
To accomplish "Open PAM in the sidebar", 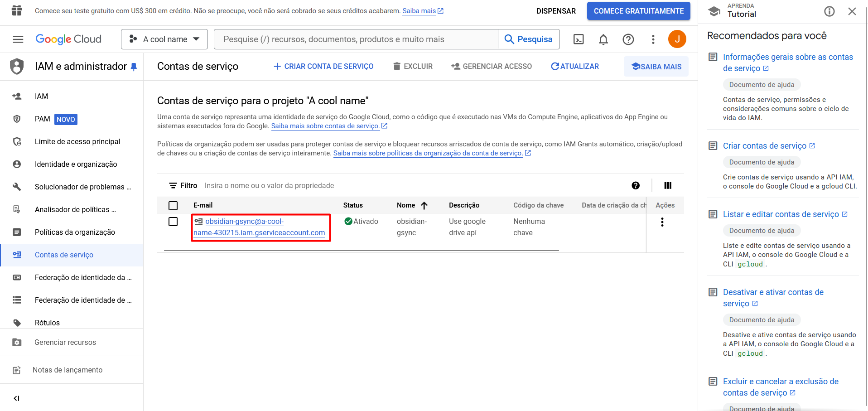I will pyautogui.click(x=72, y=119).
